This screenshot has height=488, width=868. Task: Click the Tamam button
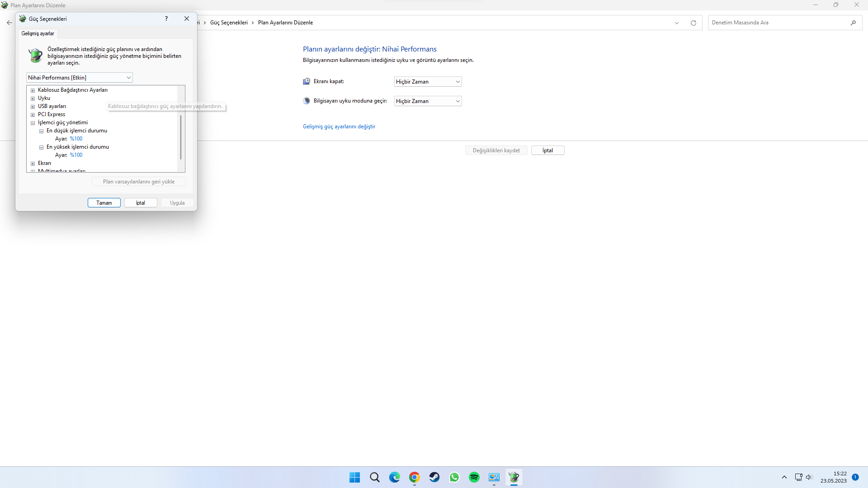(x=104, y=203)
